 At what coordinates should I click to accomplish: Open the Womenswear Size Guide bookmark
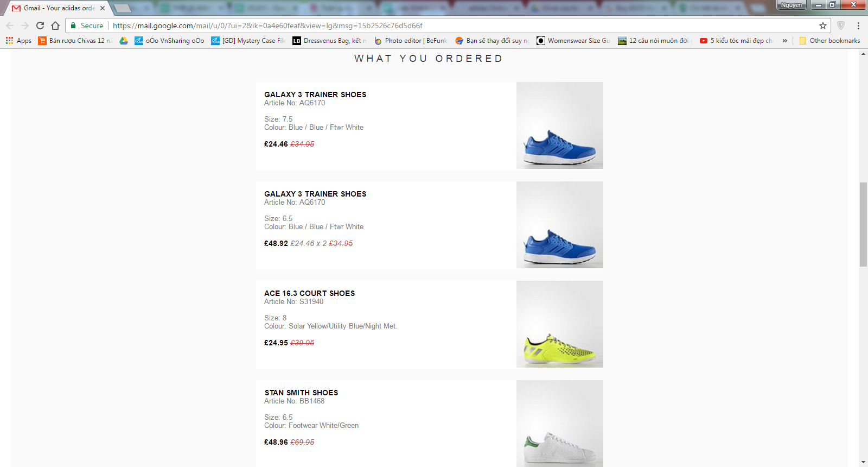tap(573, 41)
